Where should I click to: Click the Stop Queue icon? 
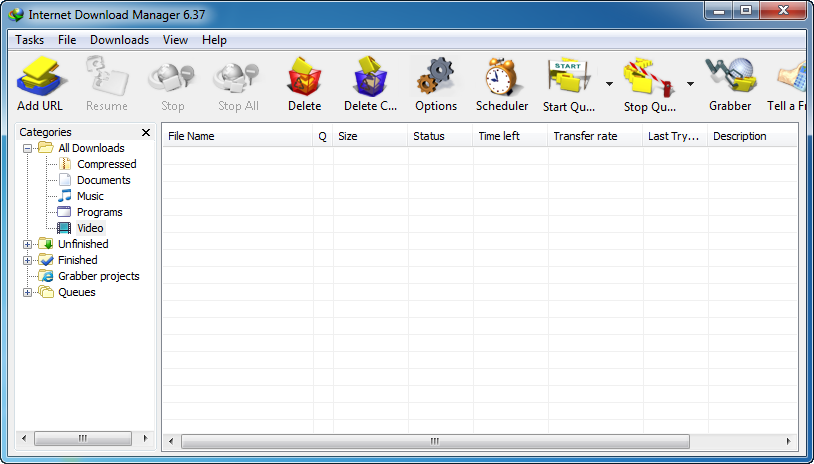point(649,78)
